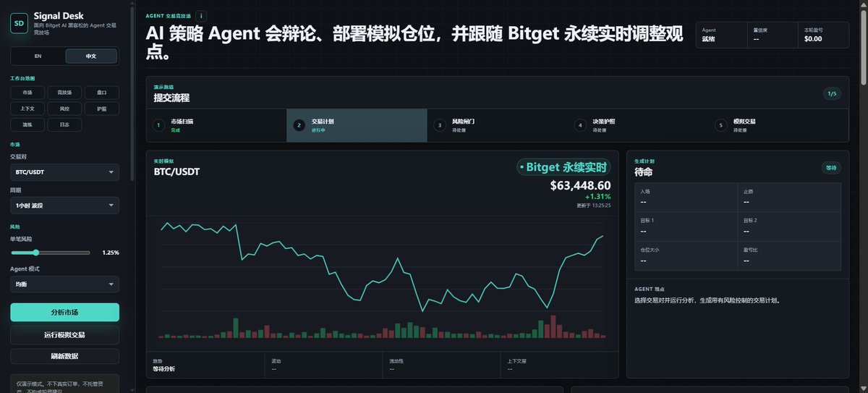Image resolution: width=868 pixels, height=393 pixels.
Task: Open the 均衡 Agent mode dropdown
Action: pyautogui.click(x=64, y=285)
